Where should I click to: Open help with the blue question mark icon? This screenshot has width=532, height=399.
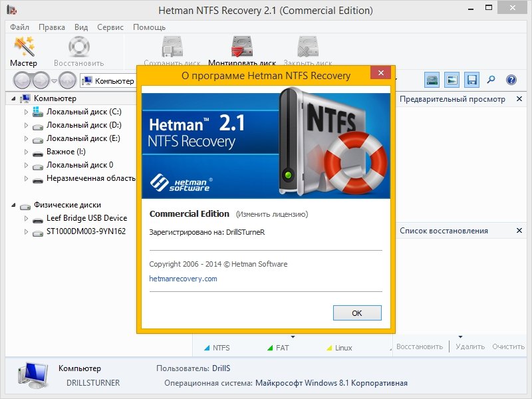click(x=511, y=80)
